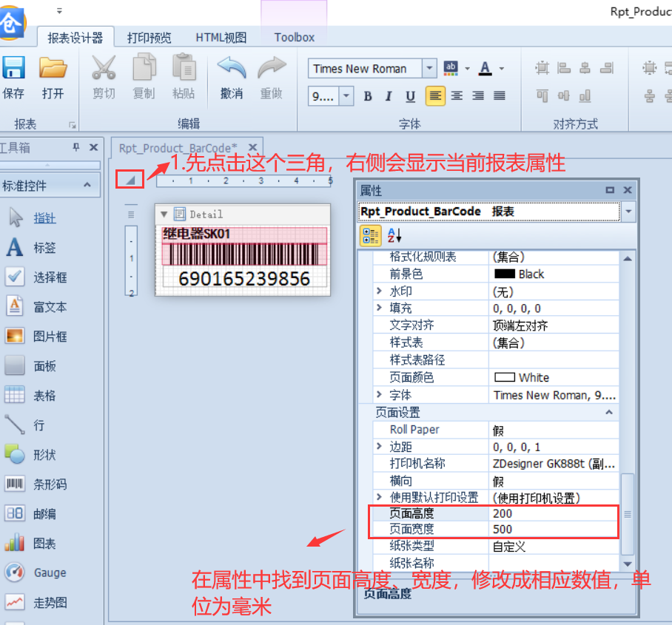
Task: Click the text background color ab icon
Action: coord(451,68)
